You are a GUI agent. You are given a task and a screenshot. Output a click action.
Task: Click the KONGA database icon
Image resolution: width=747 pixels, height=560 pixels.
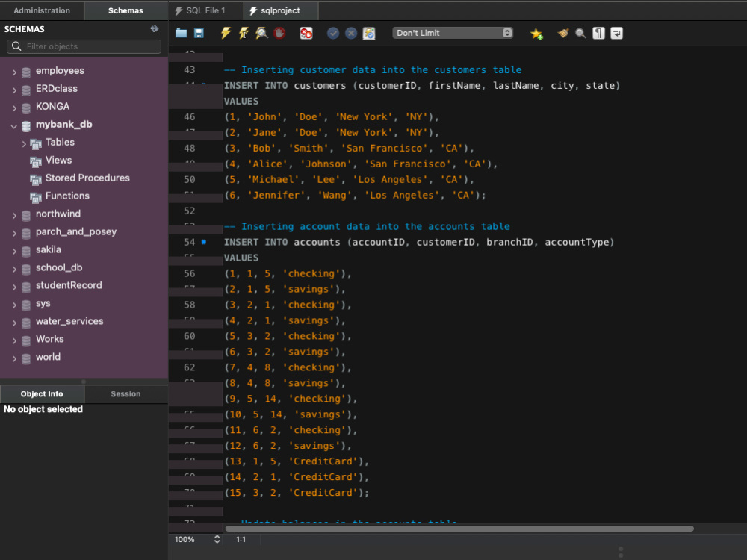pyautogui.click(x=26, y=108)
